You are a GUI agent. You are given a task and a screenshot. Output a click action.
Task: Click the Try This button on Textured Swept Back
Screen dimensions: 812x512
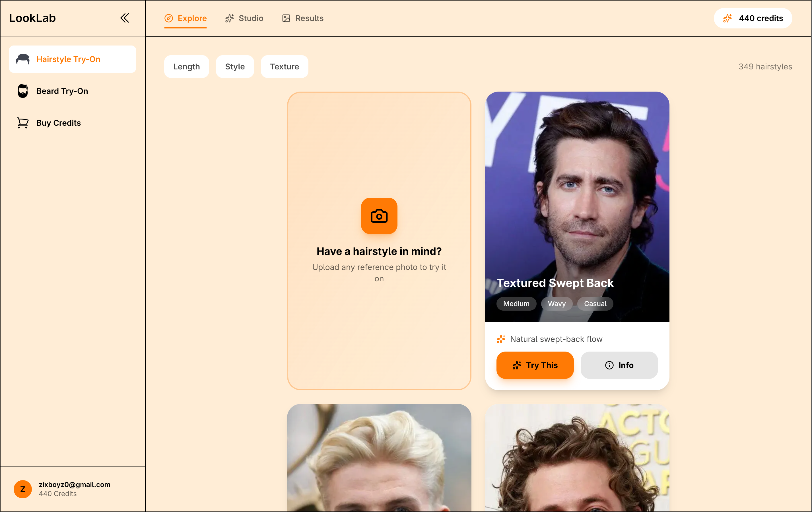tap(535, 365)
